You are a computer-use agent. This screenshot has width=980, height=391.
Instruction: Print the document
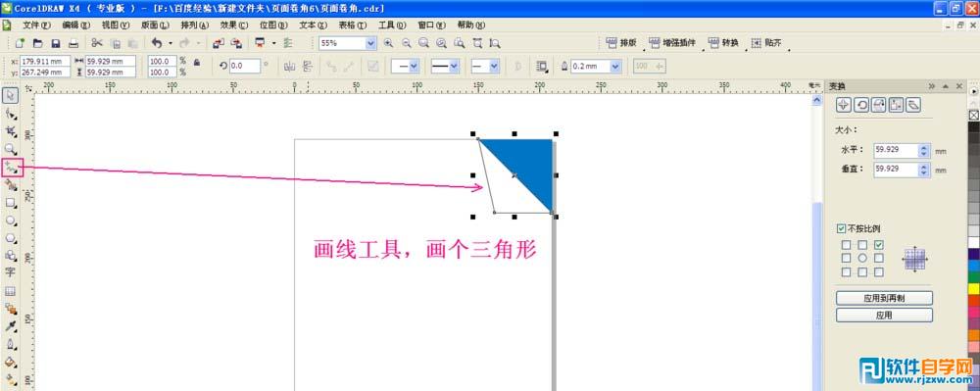[73, 43]
